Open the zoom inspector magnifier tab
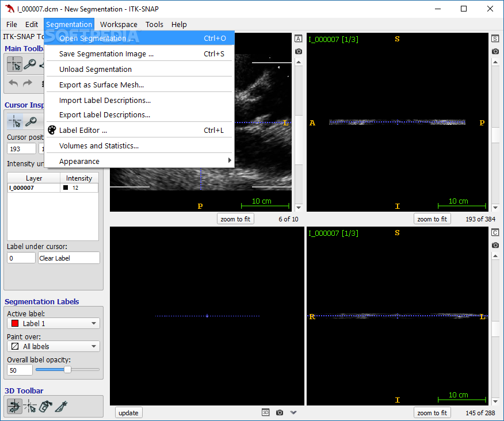The height and width of the screenshot is (421, 504). pyautogui.click(x=31, y=122)
